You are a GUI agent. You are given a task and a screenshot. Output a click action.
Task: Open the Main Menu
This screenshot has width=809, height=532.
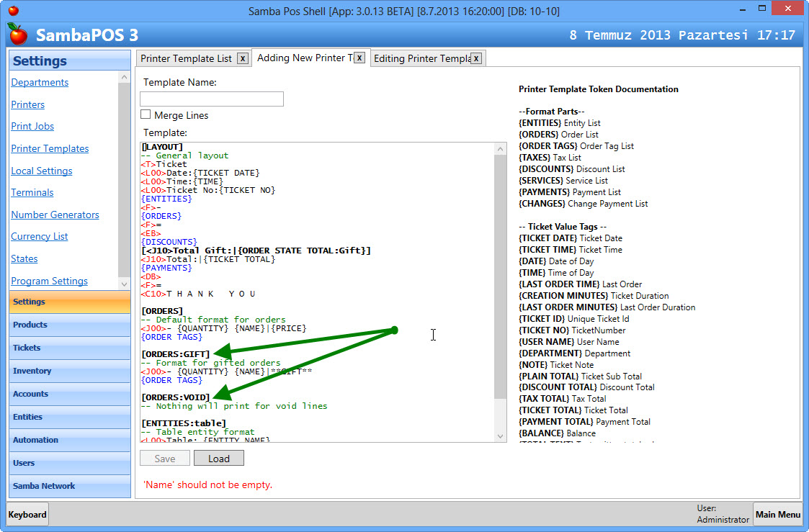(x=777, y=514)
